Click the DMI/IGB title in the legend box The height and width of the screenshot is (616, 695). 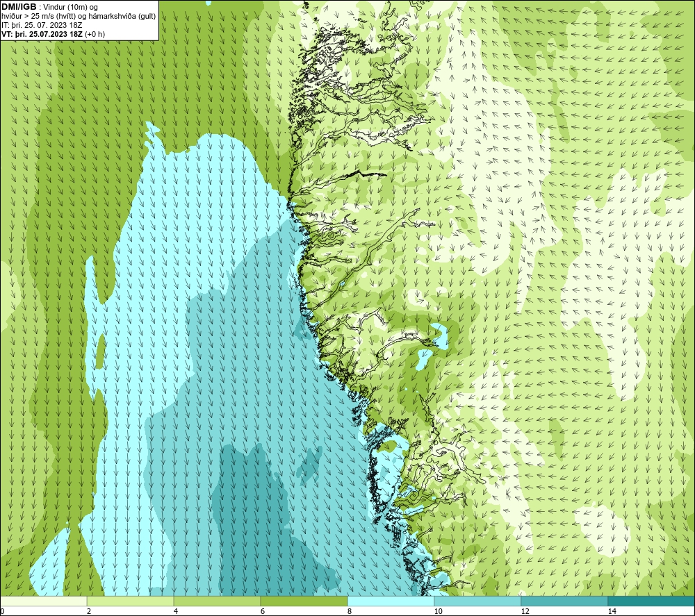click(x=19, y=7)
